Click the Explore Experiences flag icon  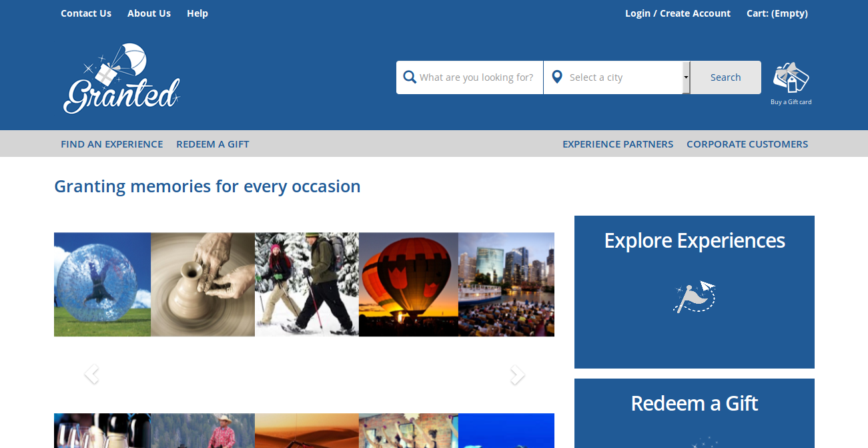point(694,297)
